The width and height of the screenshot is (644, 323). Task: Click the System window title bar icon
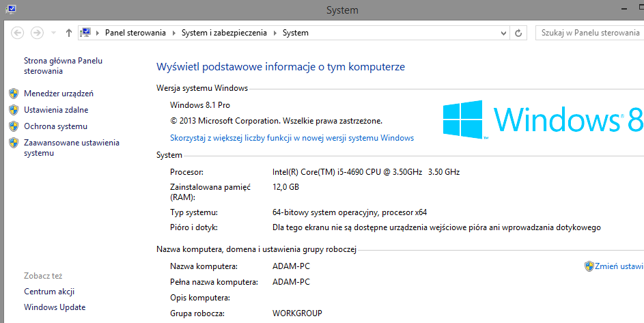pyautogui.click(x=11, y=9)
